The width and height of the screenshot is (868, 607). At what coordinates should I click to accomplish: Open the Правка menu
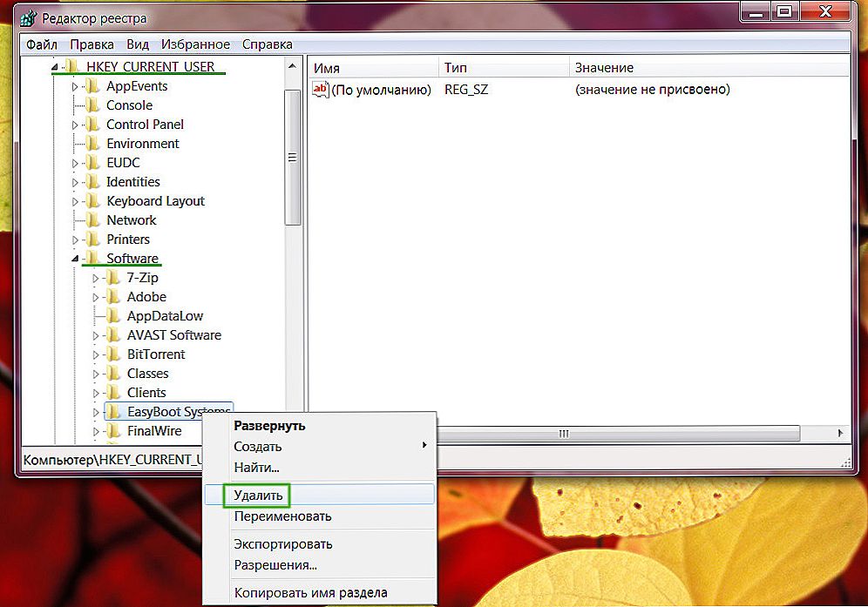pyautogui.click(x=92, y=44)
